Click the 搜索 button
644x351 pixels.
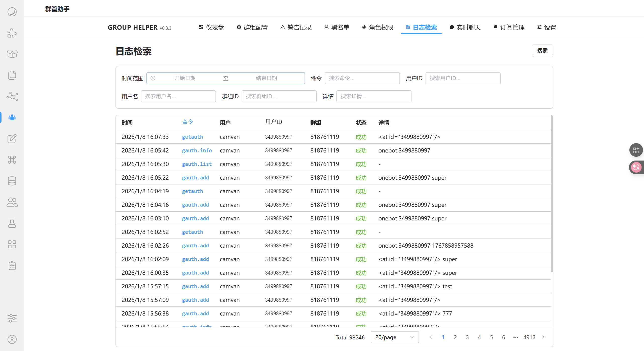pyautogui.click(x=542, y=51)
